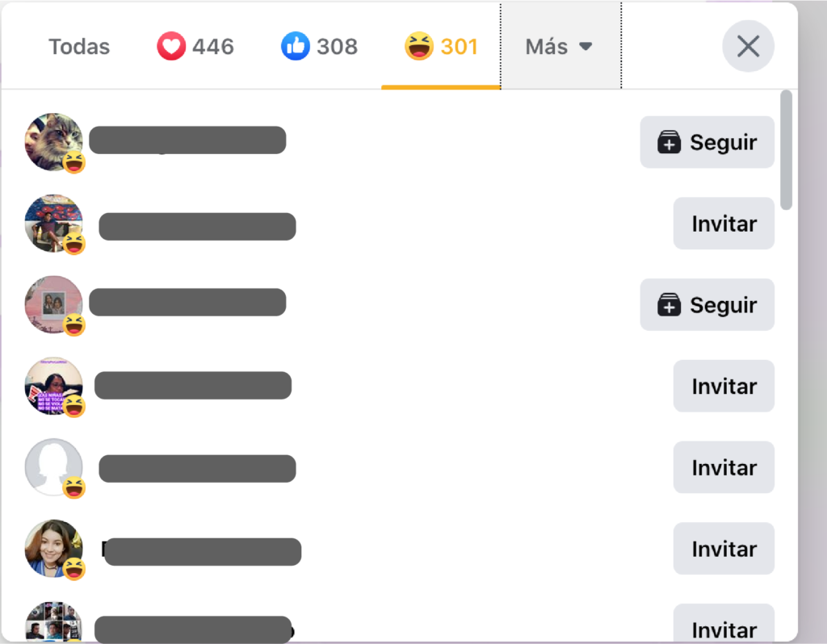Open the blank silhouette profile picture
Image resolution: width=827 pixels, height=644 pixels.
point(53,467)
